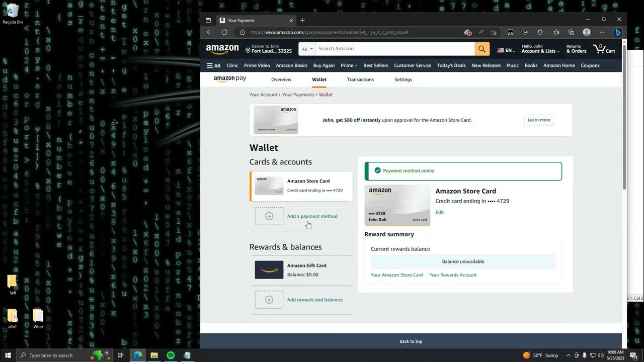Open Recycle Bin desktop icon
Viewport: 644px width, 362px height.
(x=13, y=14)
